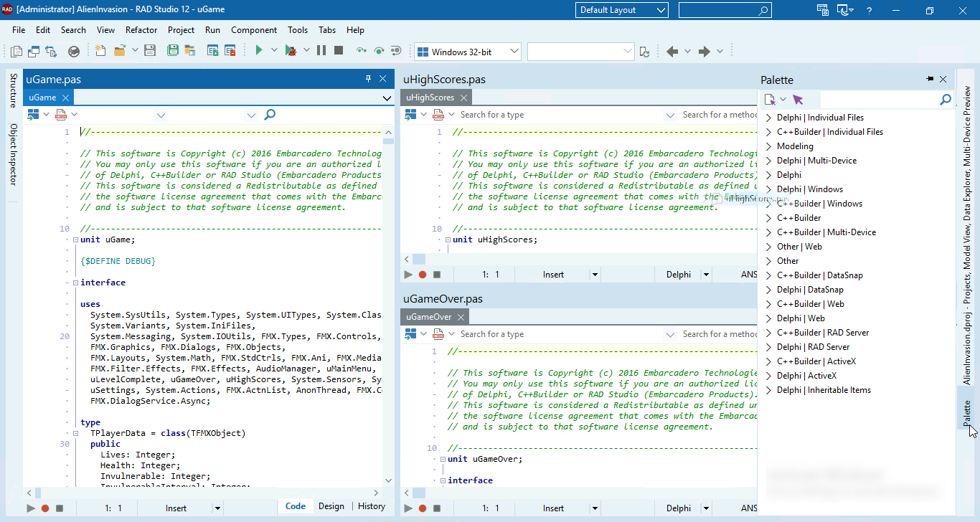
Task: Open the Back history dropdown arrow
Action: (687, 52)
